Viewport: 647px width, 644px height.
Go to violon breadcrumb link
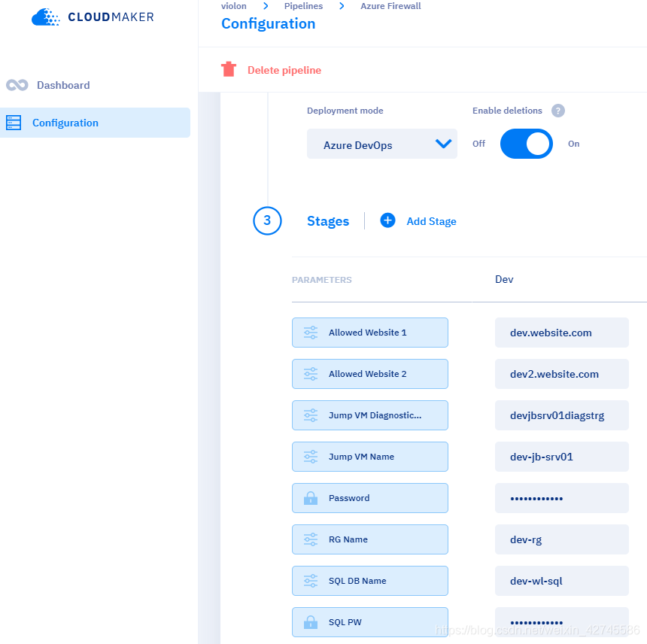(233, 6)
